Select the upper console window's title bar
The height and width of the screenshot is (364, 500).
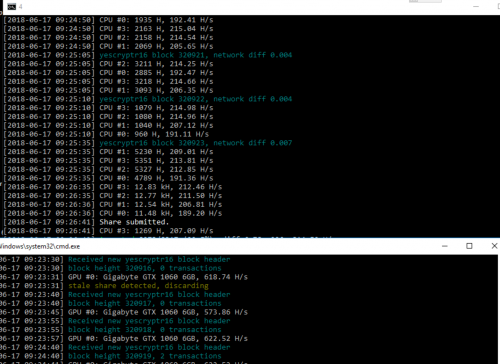pyautogui.click(x=233, y=7)
